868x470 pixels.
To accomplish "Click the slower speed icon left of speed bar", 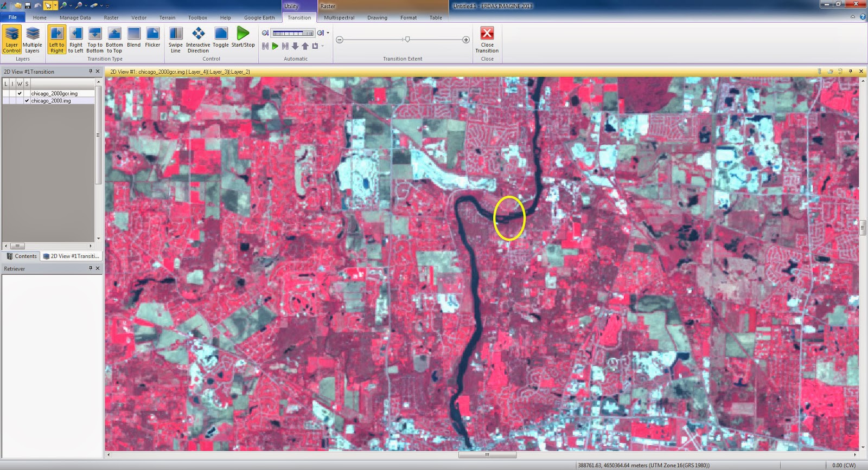I will point(265,33).
